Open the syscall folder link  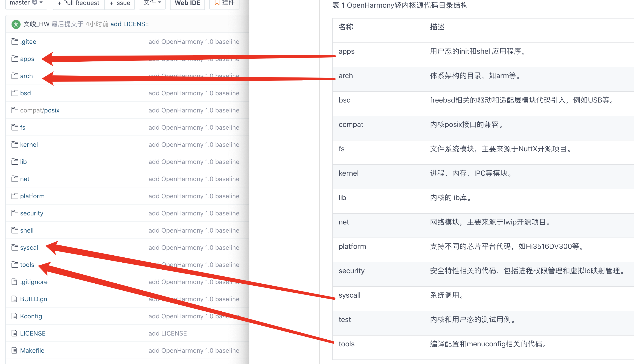(30, 247)
